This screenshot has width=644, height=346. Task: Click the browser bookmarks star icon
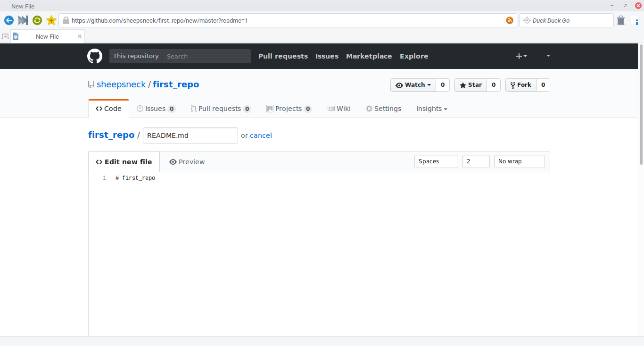click(x=51, y=20)
